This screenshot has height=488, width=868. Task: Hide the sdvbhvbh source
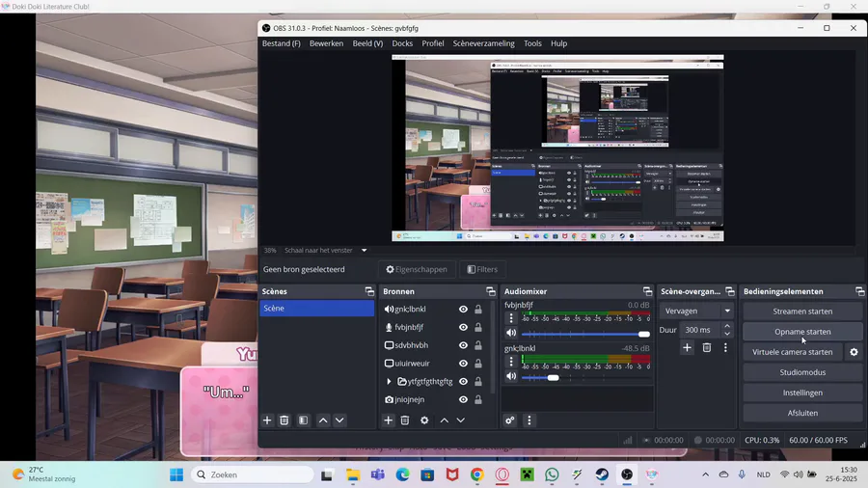click(463, 345)
